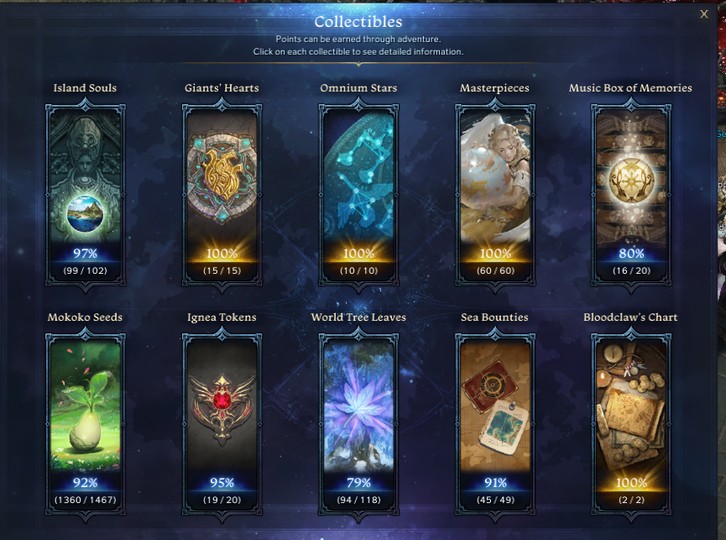
Task: Select the Mokoko Seeds sprout card
Action: [x=85, y=424]
